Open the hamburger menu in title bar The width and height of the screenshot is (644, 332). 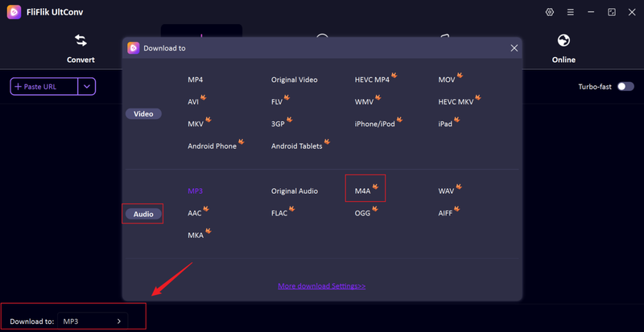point(571,12)
